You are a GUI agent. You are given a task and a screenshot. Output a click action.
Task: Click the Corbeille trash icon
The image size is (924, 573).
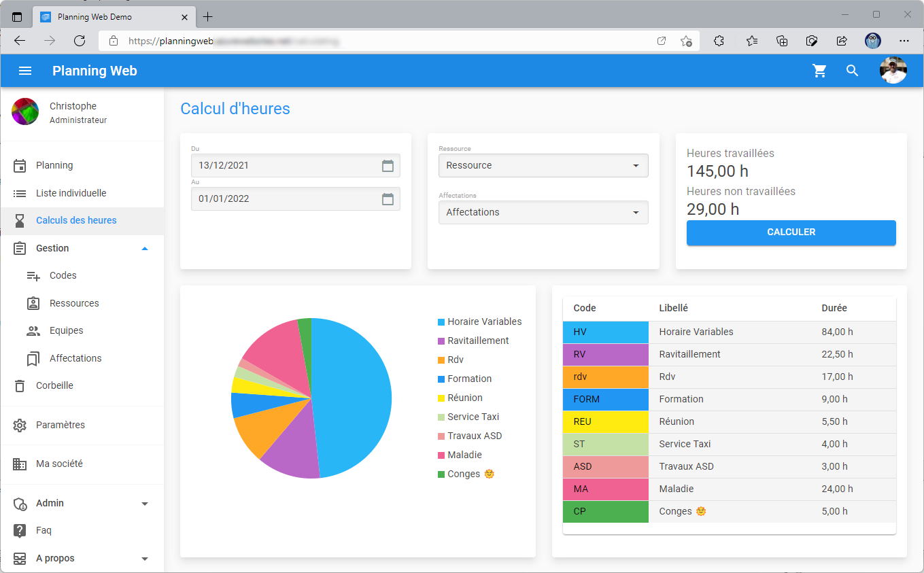click(x=20, y=385)
